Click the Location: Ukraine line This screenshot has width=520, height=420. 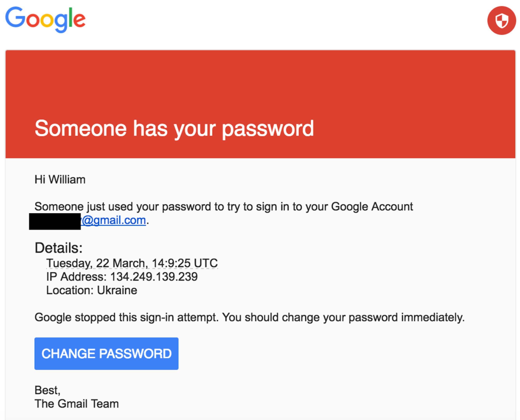click(x=92, y=290)
